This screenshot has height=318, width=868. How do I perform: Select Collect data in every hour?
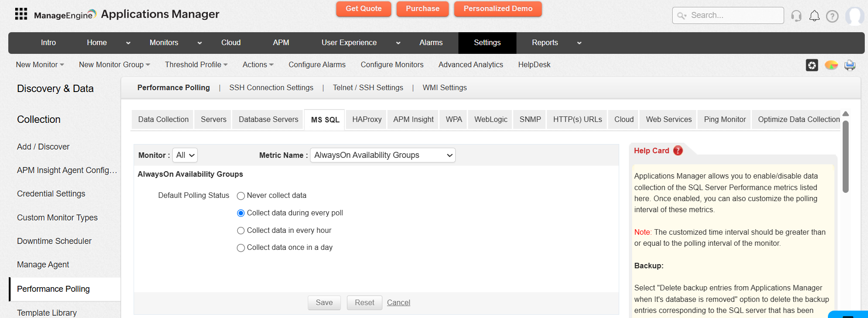240,231
